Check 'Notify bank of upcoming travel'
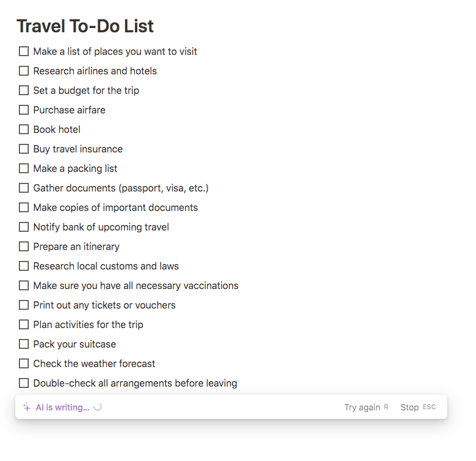476x461 pixels. point(24,227)
